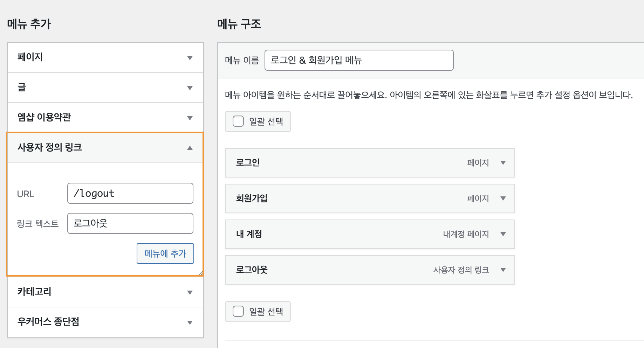Check the top 일괄 선택 checkbox
The image size is (644, 348).
[x=238, y=121]
